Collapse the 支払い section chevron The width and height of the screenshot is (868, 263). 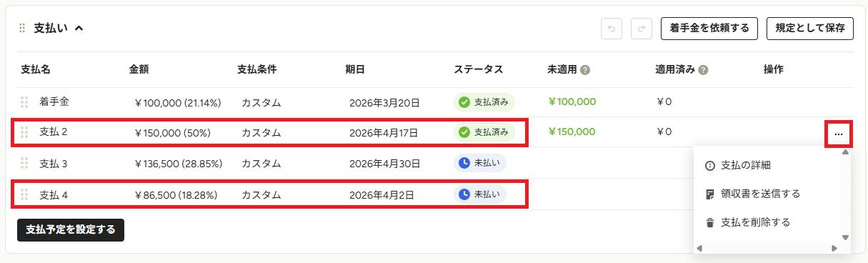[79, 29]
